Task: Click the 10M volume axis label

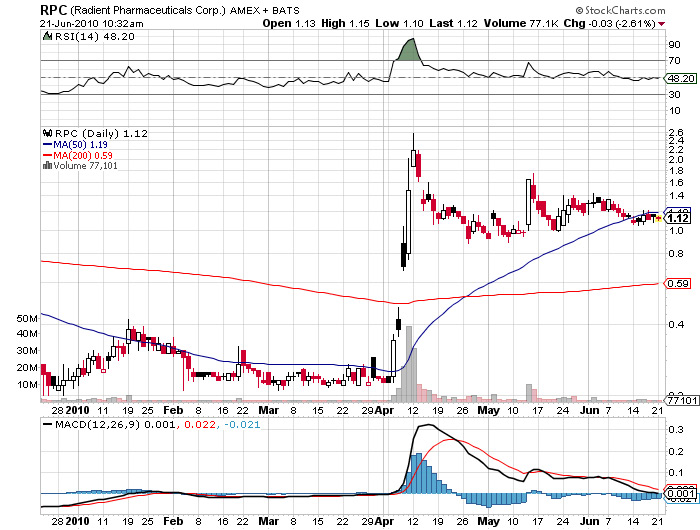Action: pos(27,384)
